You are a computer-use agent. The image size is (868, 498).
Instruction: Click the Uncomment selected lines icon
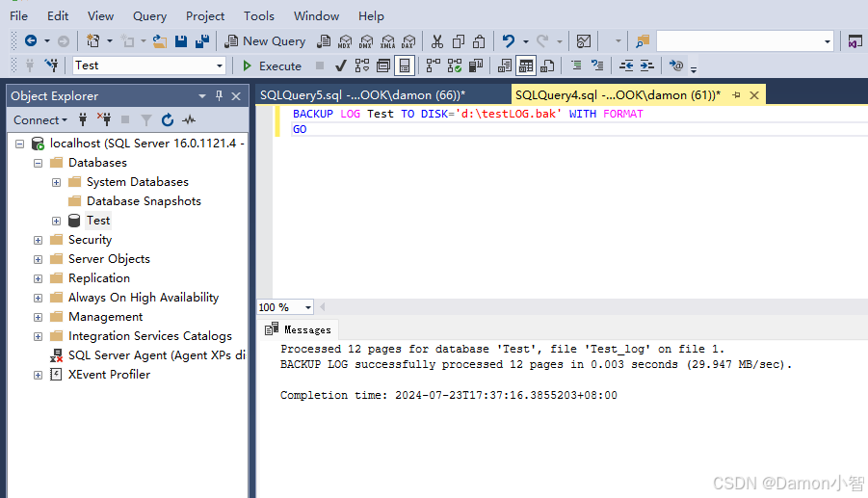597,66
